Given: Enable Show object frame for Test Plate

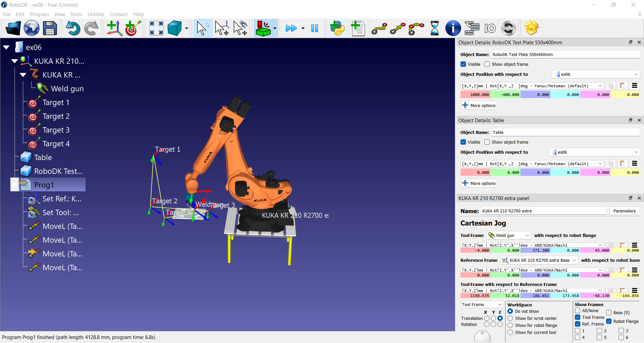Looking at the screenshot, I should tap(487, 64).
